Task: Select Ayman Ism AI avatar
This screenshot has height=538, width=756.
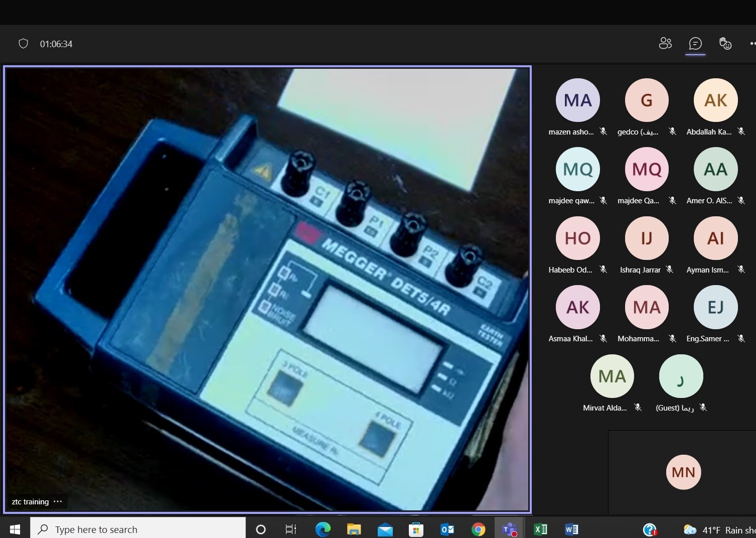Action: coord(715,238)
